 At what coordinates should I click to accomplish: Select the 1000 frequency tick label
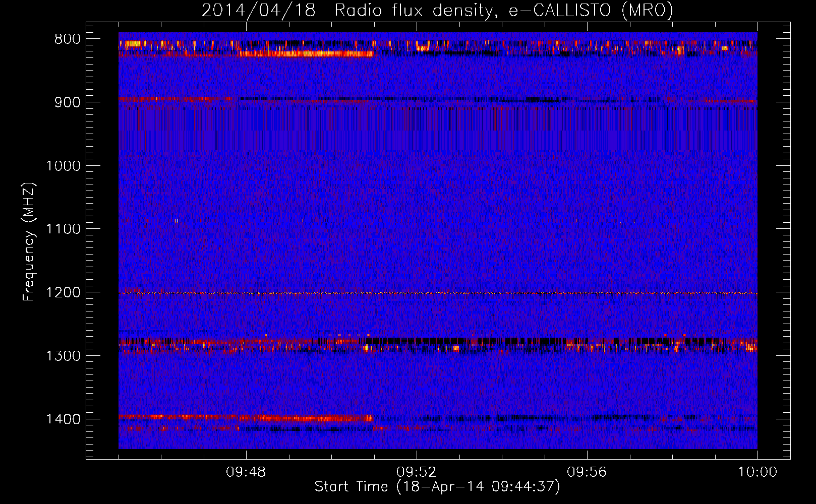[63, 166]
